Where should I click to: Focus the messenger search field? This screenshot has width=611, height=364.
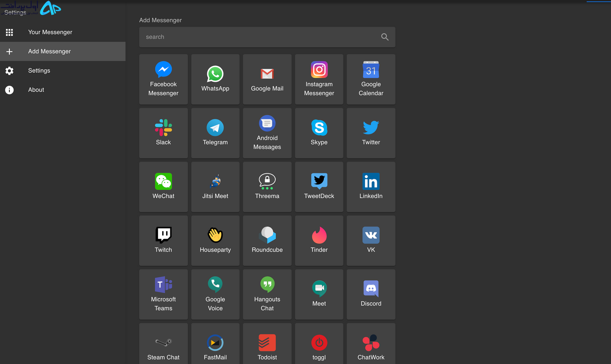267,37
